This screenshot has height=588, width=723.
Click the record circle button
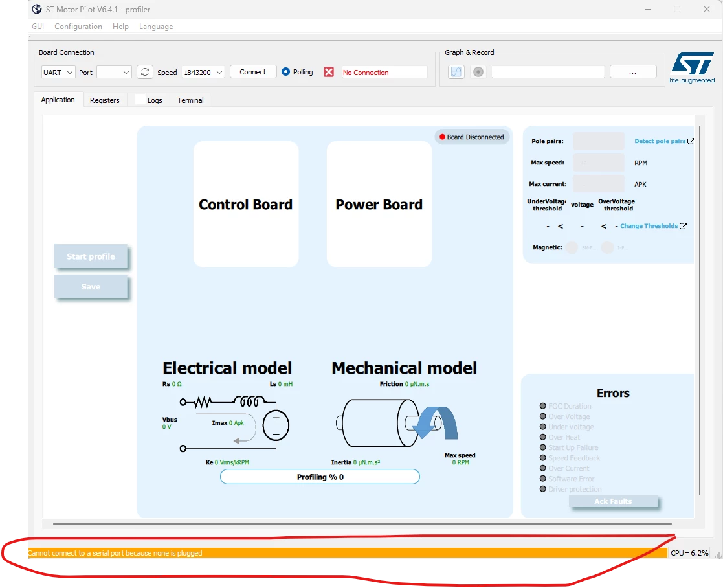click(478, 72)
